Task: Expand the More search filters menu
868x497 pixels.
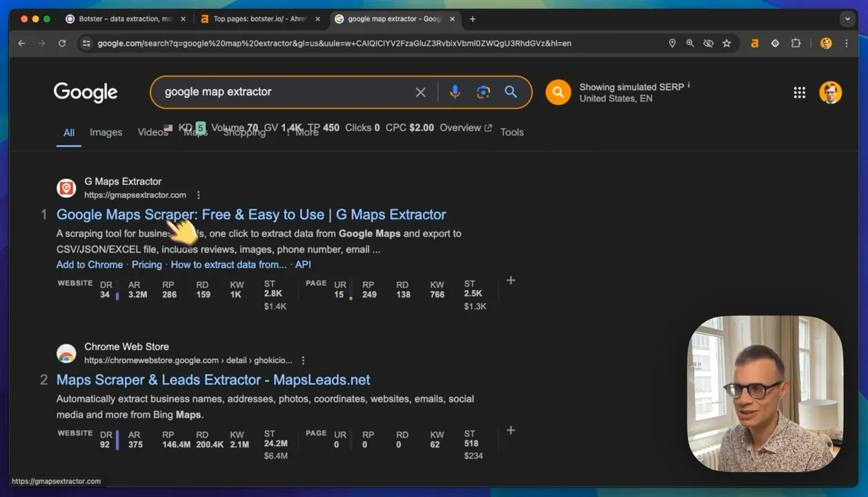Action: pyautogui.click(x=302, y=133)
